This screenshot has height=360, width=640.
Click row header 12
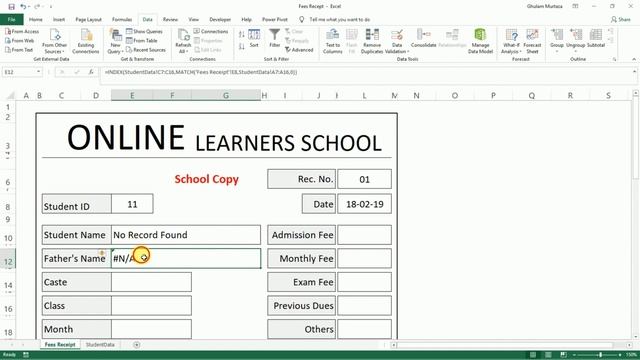point(8,260)
